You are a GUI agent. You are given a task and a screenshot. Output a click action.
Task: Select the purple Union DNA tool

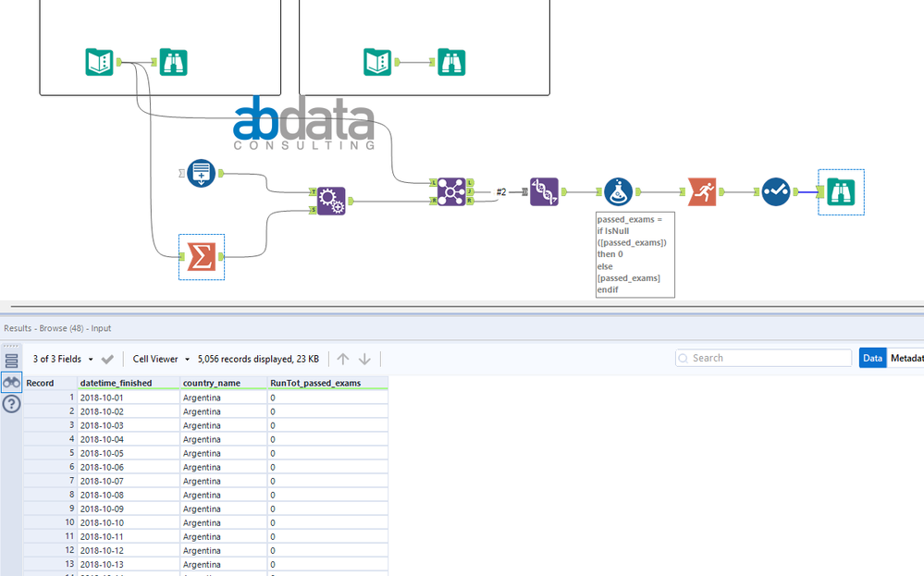(544, 192)
